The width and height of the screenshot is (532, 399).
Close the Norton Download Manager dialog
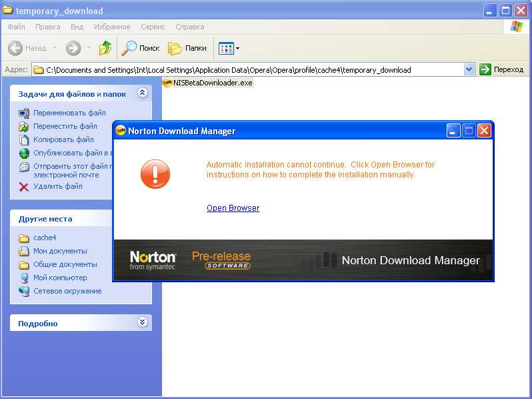tap(484, 130)
